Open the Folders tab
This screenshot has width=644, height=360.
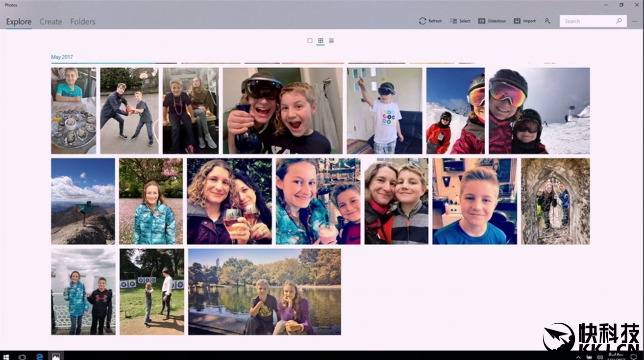pos(83,22)
